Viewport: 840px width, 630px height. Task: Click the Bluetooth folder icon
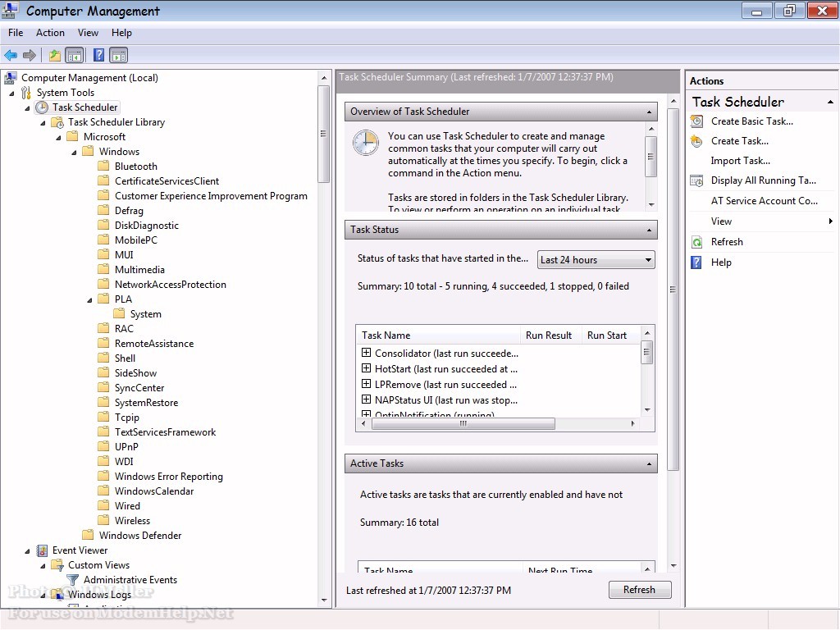click(104, 166)
